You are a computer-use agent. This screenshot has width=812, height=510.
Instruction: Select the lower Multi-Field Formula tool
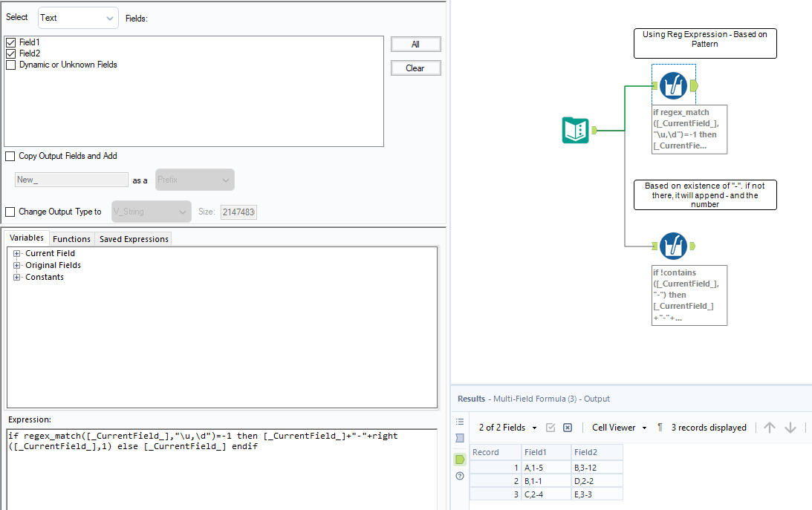(x=673, y=246)
